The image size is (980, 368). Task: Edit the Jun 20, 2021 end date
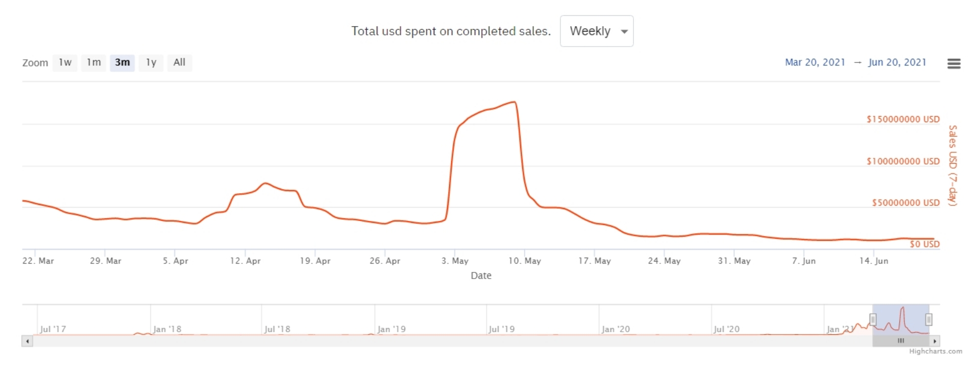[x=897, y=62]
